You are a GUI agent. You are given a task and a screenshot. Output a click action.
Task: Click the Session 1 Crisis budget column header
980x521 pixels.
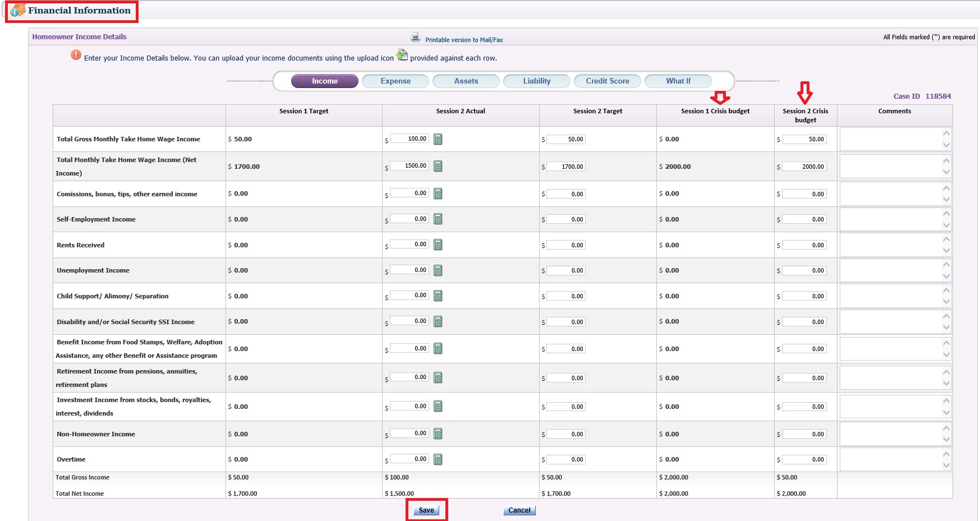pyautogui.click(x=715, y=111)
